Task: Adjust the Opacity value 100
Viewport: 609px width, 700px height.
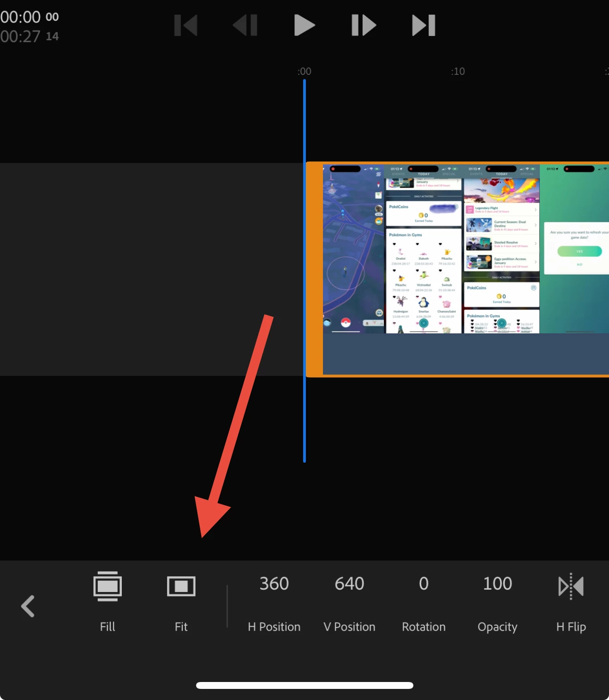Action: click(497, 584)
